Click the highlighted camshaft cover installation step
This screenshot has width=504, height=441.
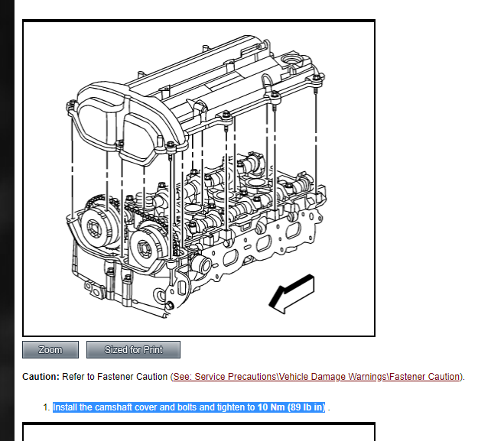(x=189, y=407)
